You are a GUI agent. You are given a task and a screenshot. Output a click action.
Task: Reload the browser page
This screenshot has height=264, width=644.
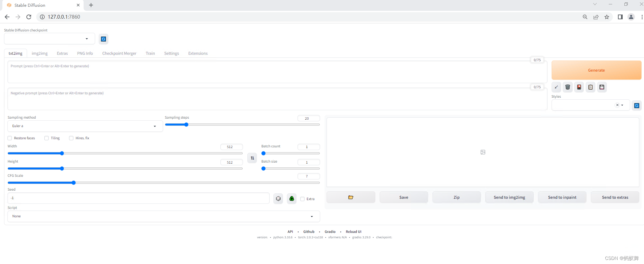[29, 17]
